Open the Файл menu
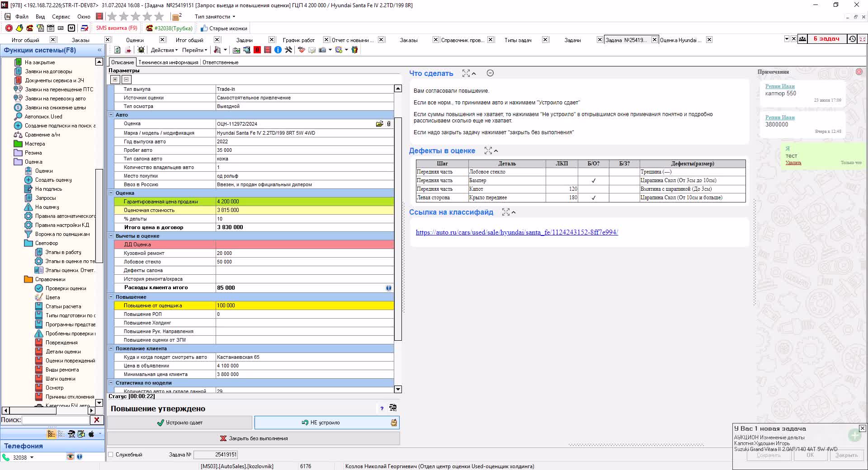The image size is (868, 470). pyautogui.click(x=22, y=17)
